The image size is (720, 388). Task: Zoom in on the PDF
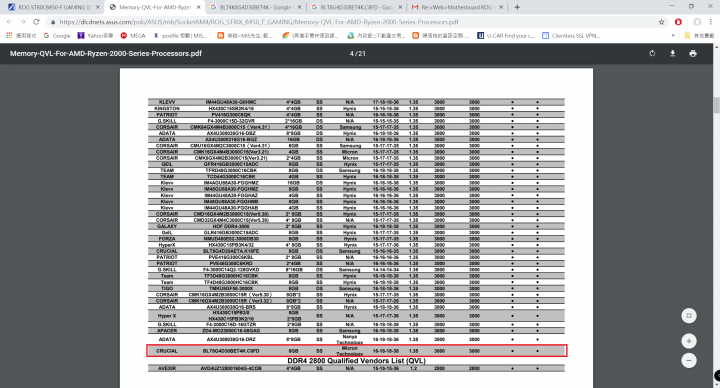tap(688, 341)
